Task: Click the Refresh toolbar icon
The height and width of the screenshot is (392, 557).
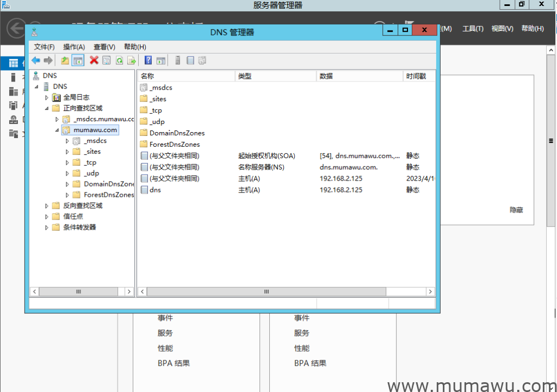Action: (120, 60)
